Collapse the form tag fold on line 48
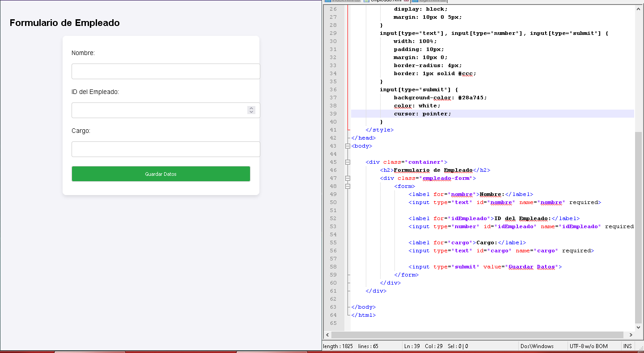Viewport: 644px width, 353px height. coord(347,186)
